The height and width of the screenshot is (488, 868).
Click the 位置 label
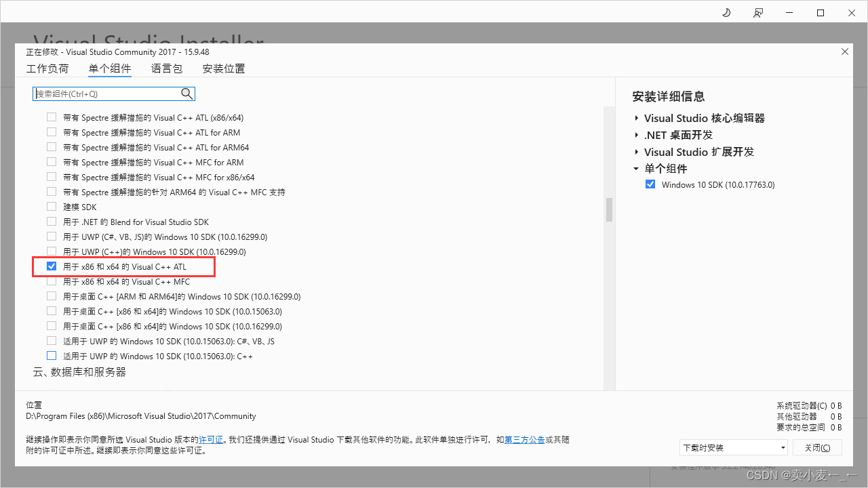(35, 405)
